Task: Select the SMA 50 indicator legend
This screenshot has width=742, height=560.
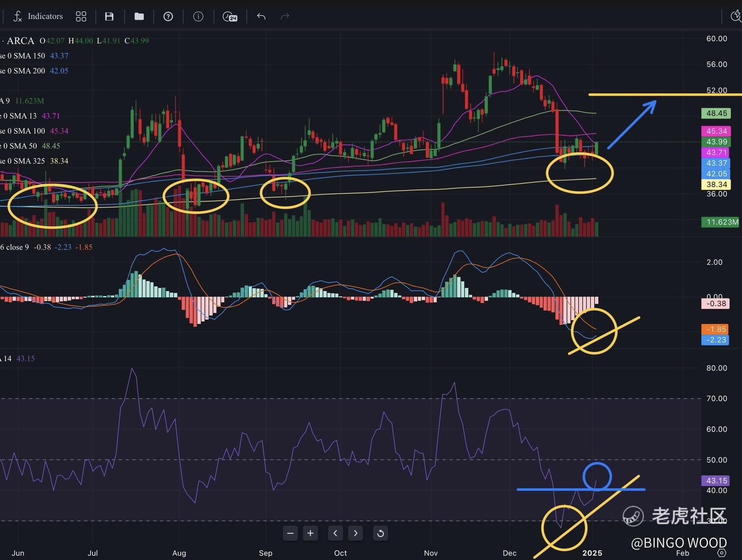Action: coord(30,146)
